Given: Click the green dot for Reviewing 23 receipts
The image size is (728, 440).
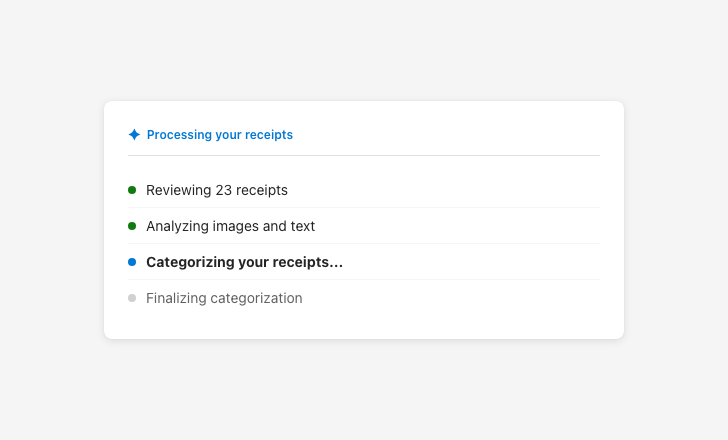Looking at the screenshot, I should click(x=132, y=190).
